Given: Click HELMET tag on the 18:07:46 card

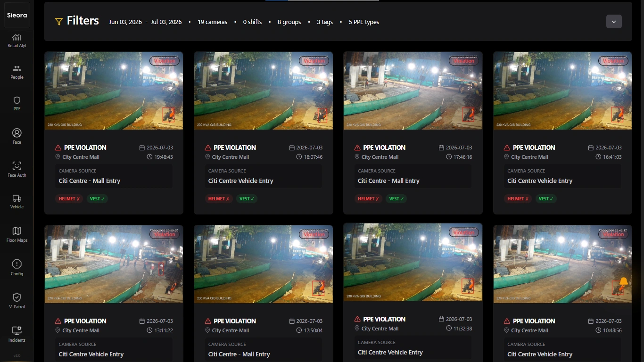Looking at the screenshot, I should (x=219, y=199).
